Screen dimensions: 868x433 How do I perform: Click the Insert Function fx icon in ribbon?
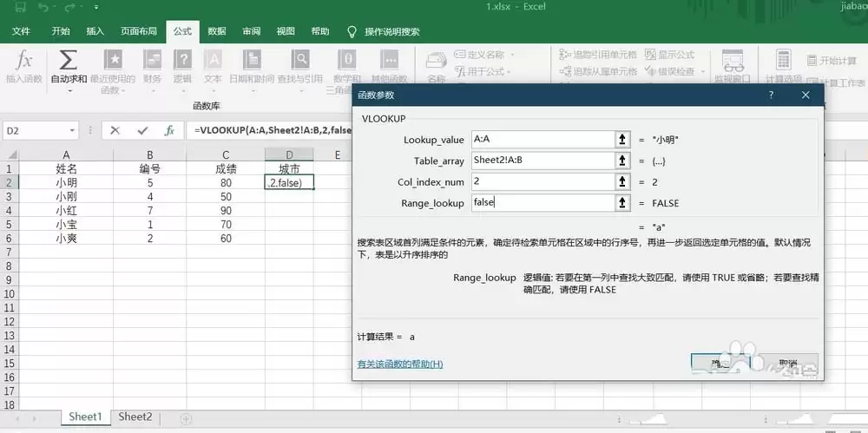pyautogui.click(x=23, y=60)
